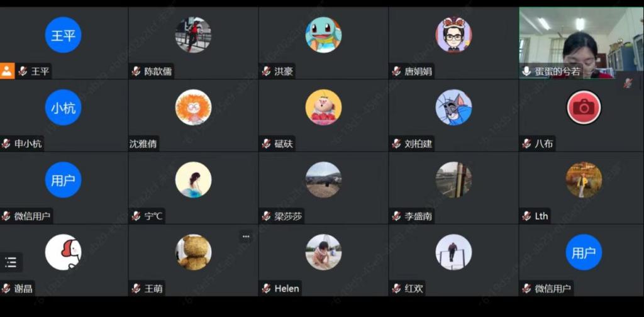The width and height of the screenshot is (644, 317).
Task: Click the teddy bear avatar of 王萌
Action: pyautogui.click(x=194, y=252)
